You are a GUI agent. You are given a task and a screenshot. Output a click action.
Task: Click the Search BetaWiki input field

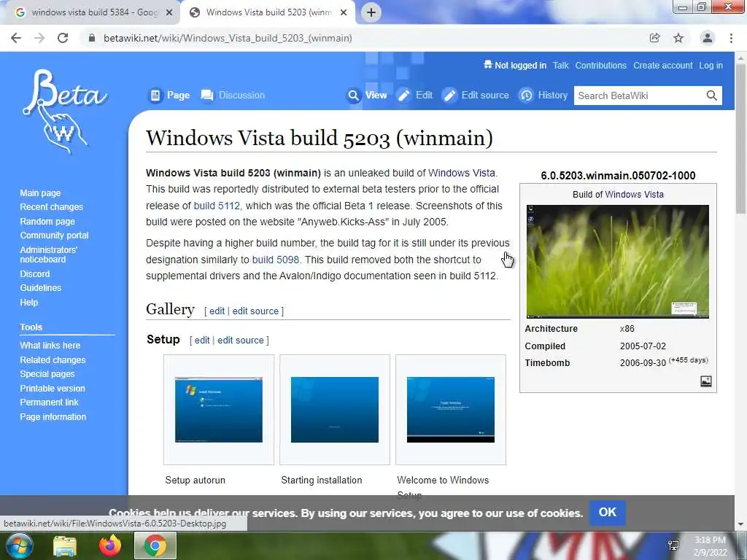click(x=640, y=96)
